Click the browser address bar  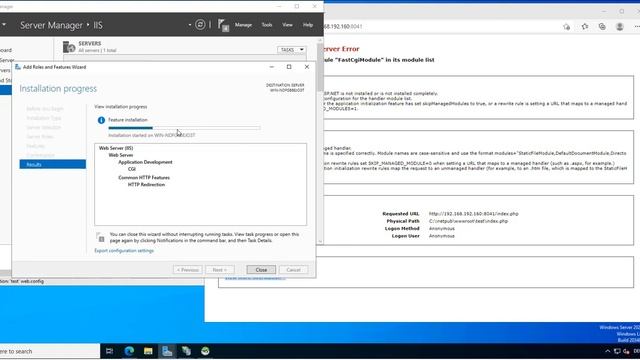(441, 27)
